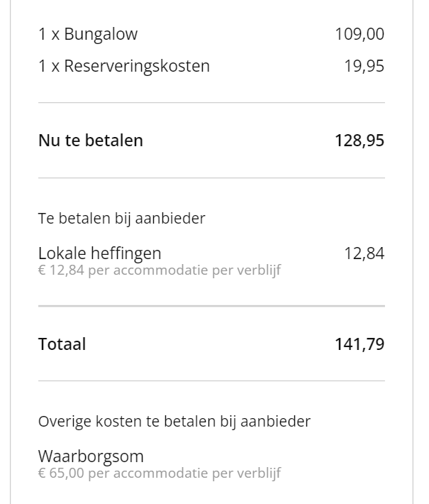Click the Nu te betalen amount 128,95
429x504 pixels.
tap(360, 141)
